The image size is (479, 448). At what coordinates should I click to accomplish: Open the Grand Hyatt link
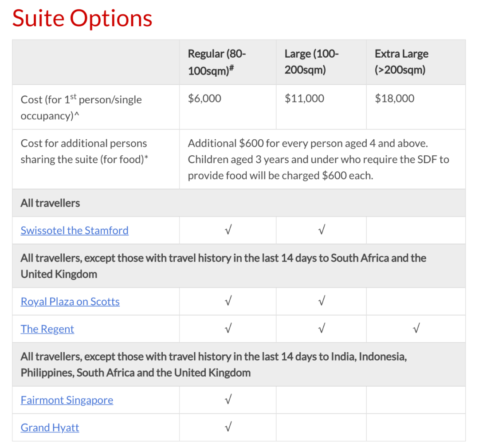pos(50,428)
